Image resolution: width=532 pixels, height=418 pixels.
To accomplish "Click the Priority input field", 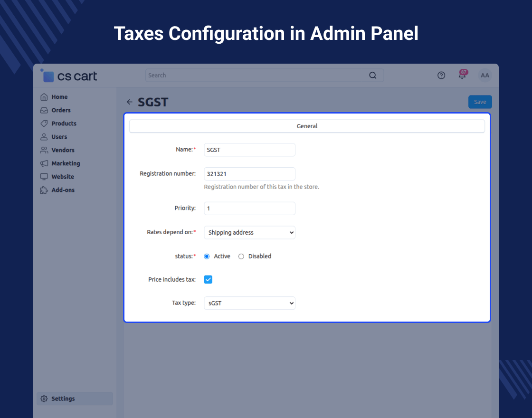I will [x=249, y=209].
